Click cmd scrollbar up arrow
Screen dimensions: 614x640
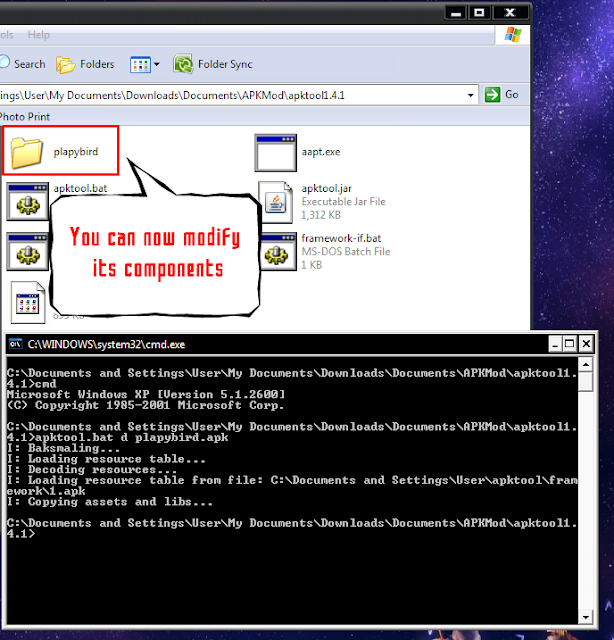586,364
